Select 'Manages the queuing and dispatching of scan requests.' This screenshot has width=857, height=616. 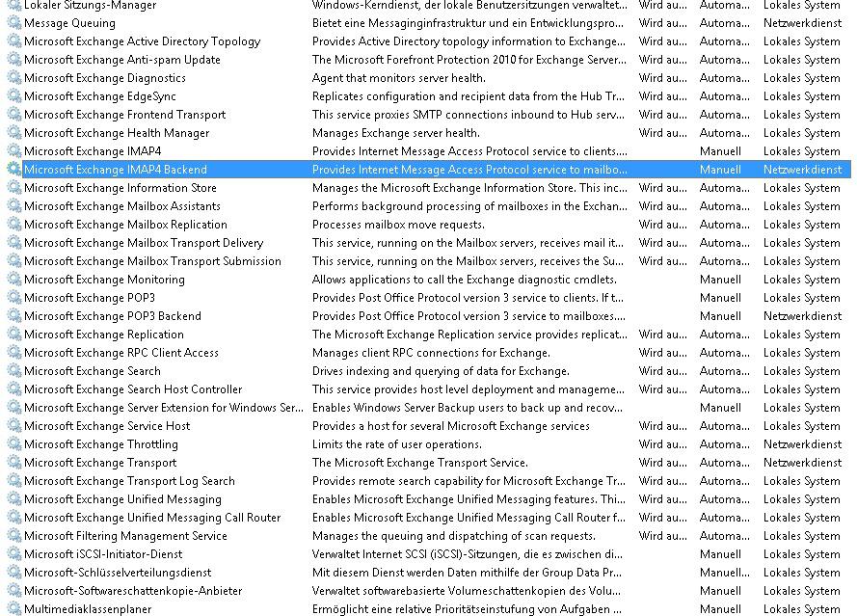[454, 536]
